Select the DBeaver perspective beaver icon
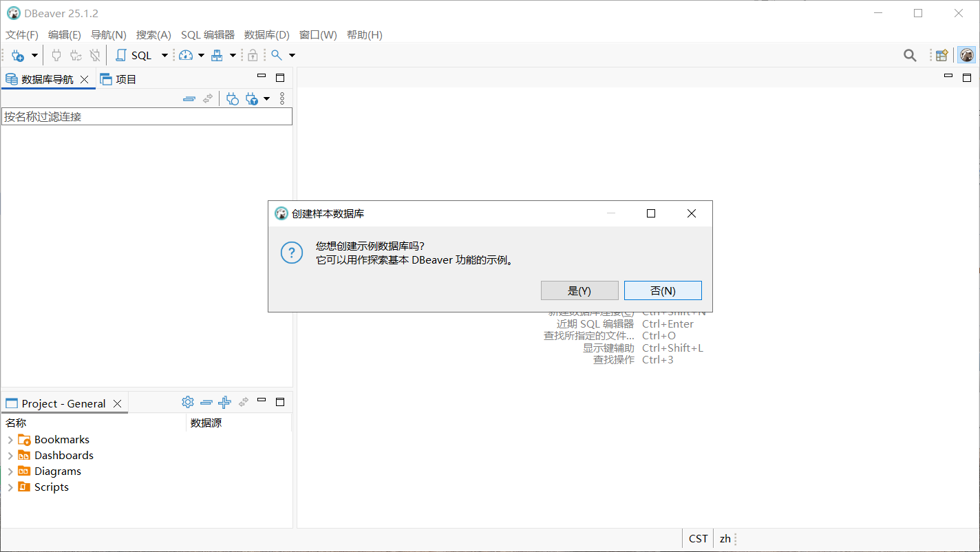Image resolution: width=980 pixels, height=552 pixels. [966, 56]
